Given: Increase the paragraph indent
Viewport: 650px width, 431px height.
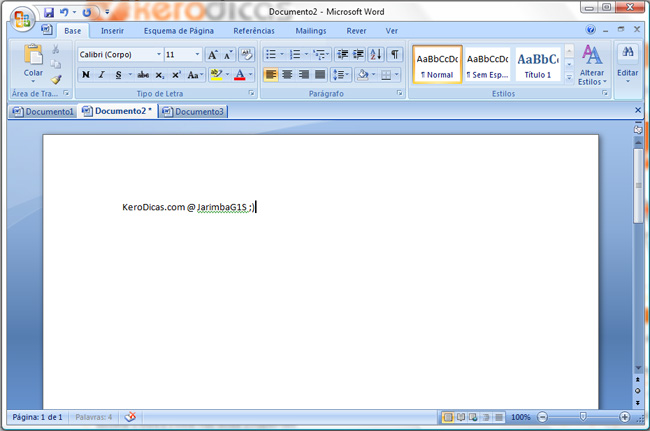Looking at the screenshot, I should pos(358,54).
